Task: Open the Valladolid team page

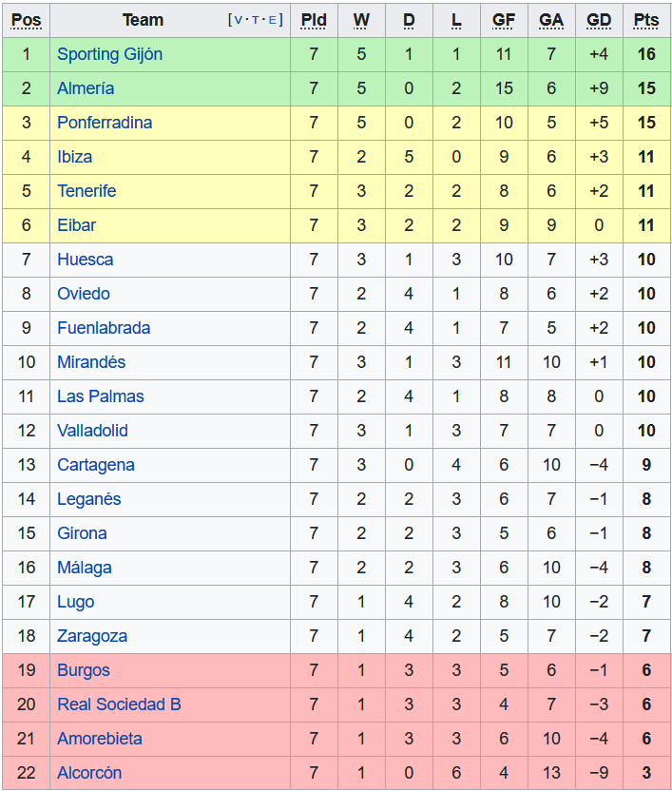Action: 92,431
